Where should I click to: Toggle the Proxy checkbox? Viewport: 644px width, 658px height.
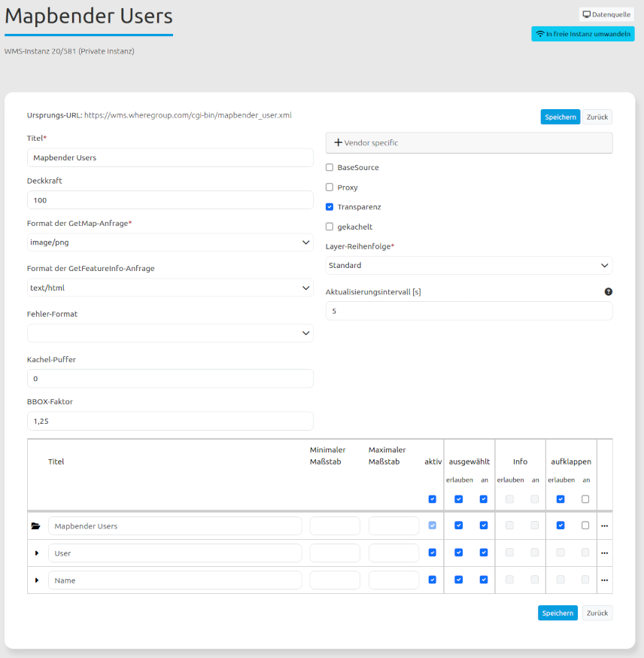[330, 187]
